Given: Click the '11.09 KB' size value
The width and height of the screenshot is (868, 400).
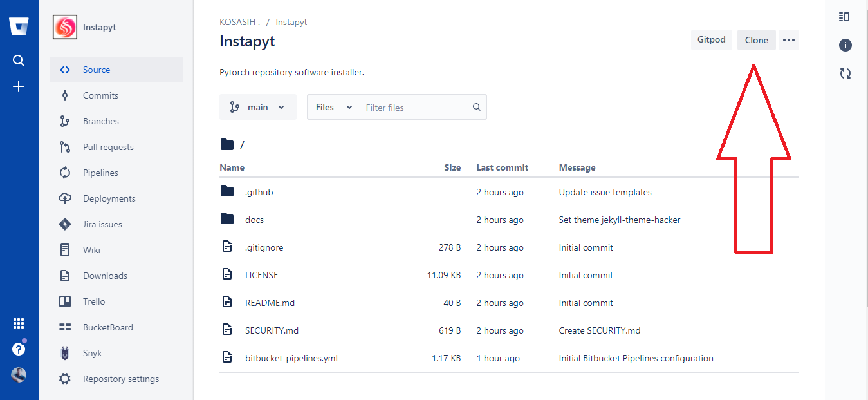Looking at the screenshot, I should pyautogui.click(x=444, y=275).
